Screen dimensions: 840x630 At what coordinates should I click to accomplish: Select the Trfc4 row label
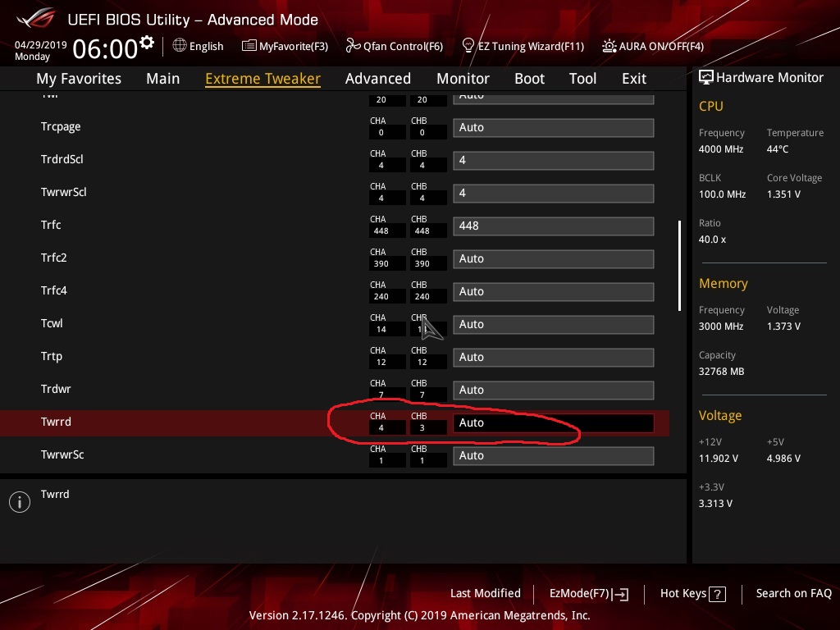click(x=53, y=290)
